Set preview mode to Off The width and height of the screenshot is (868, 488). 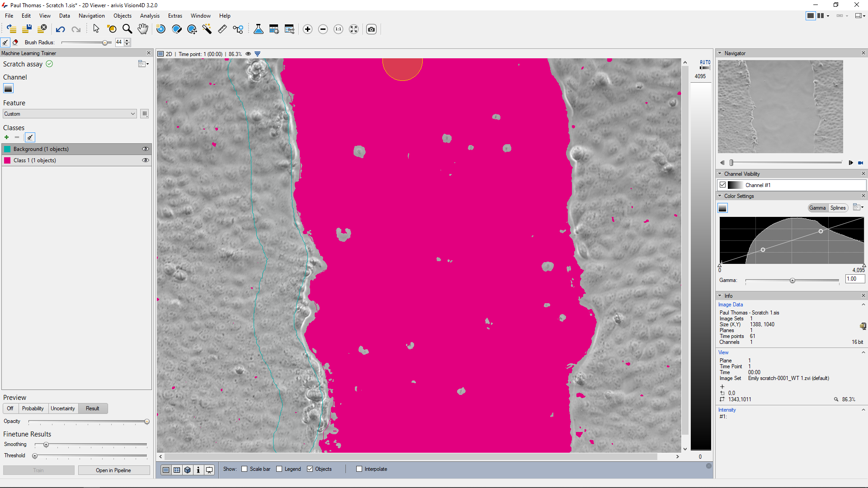coord(10,408)
